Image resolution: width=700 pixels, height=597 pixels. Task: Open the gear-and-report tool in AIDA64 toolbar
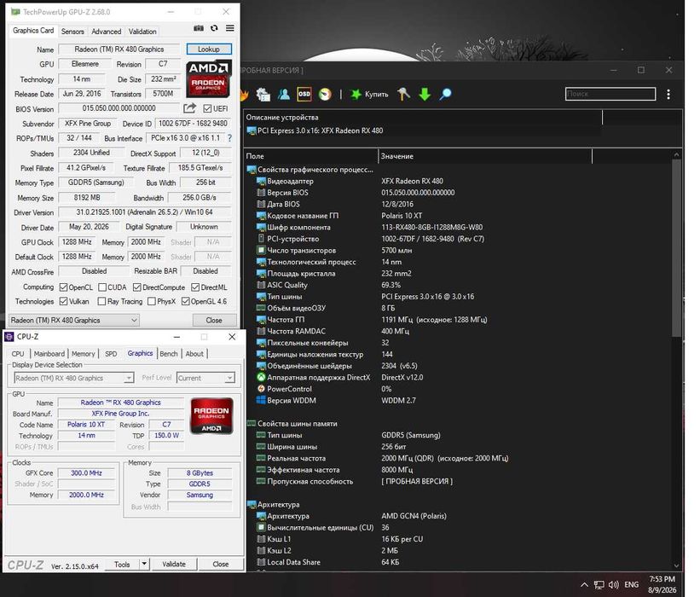tap(263, 94)
